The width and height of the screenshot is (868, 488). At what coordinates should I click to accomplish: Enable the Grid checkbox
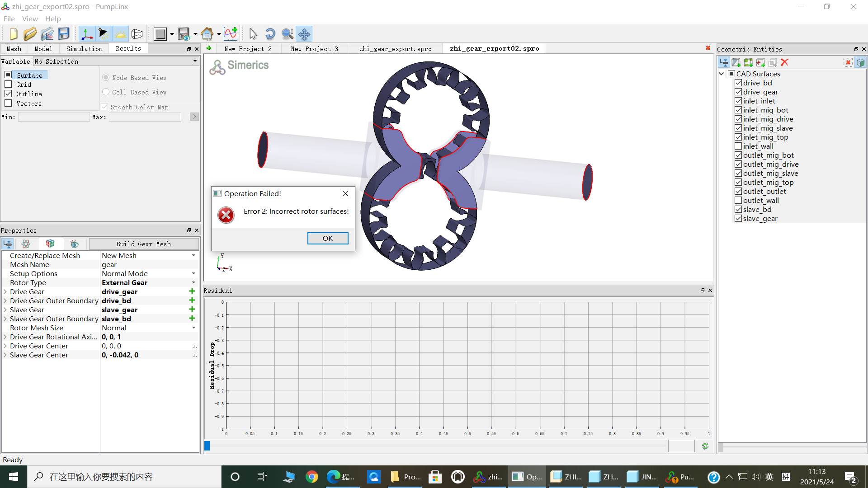8,84
